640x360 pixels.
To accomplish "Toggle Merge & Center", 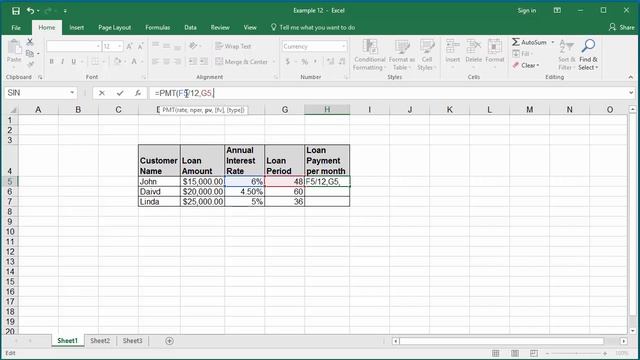I will click(x=242, y=62).
